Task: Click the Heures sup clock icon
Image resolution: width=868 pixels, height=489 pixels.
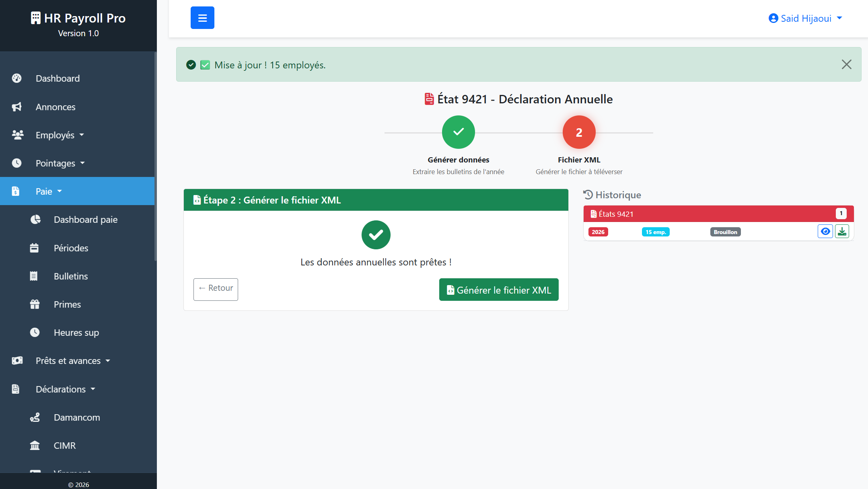Action: point(35,333)
